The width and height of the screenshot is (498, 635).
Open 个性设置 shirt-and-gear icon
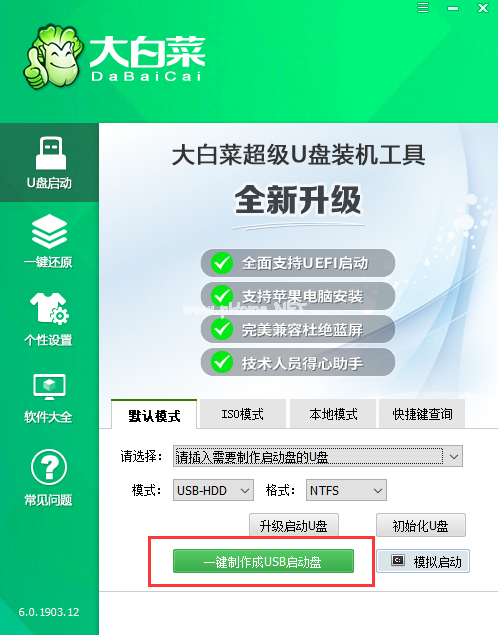tap(49, 309)
